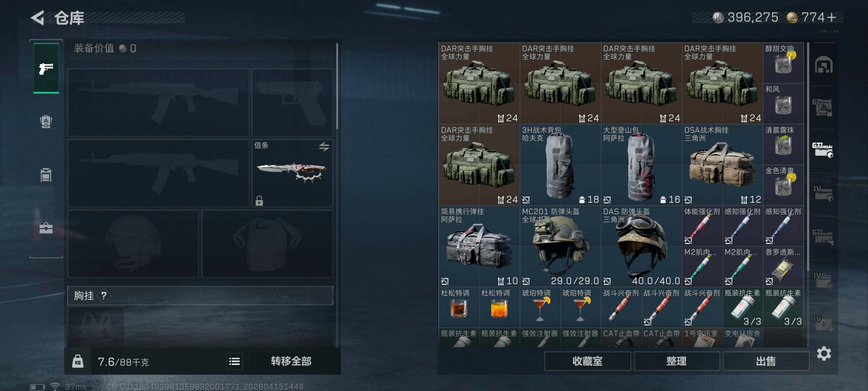This screenshot has width=868, height=391.
Task: Open the safe box briefcase tab
Action: click(x=46, y=228)
